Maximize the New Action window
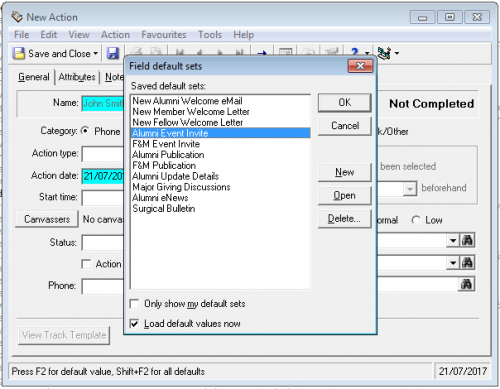The width and height of the screenshot is (500, 389). click(450, 17)
